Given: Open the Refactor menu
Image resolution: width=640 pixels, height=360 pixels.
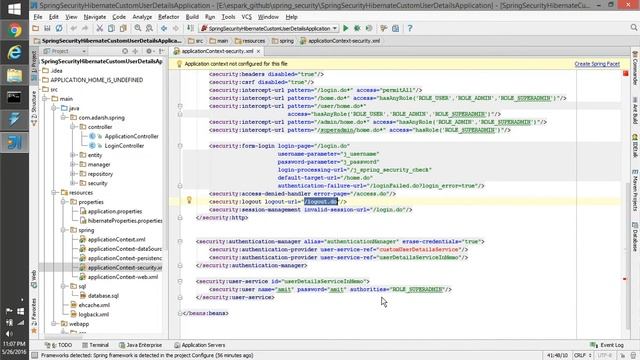Looking at the screenshot, I should pyautogui.click(x=169, y=17).
